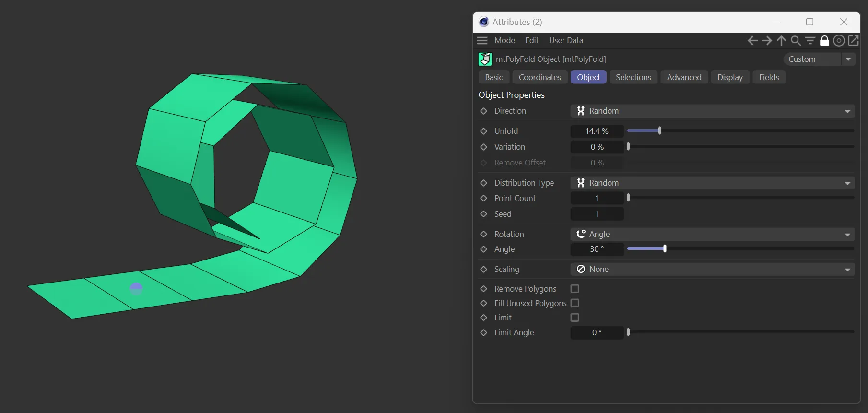Open the search magnifier icon
The width and height of the screenshot is (868, 413).
796,41
